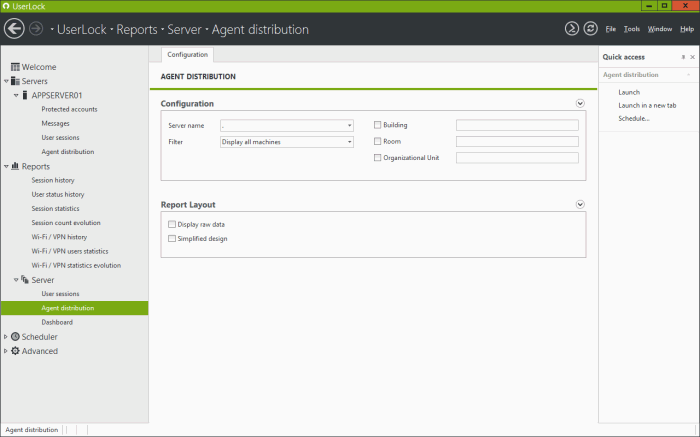Open Protected accounts under APPSERVER01
This screenshot has height=437, width=700.
(x=69, y=109)
